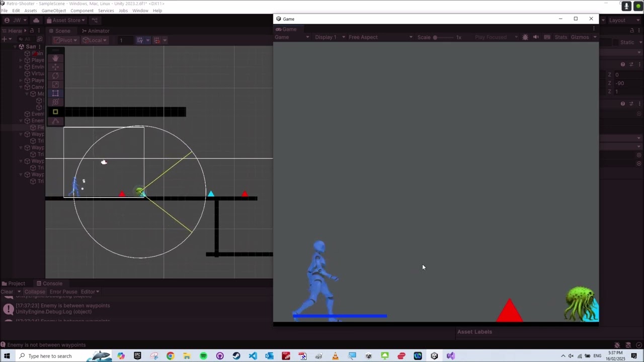This screenshot has height=362, width=644.
Task: Open Game tab options kebab menu
Action: (594, 29)
